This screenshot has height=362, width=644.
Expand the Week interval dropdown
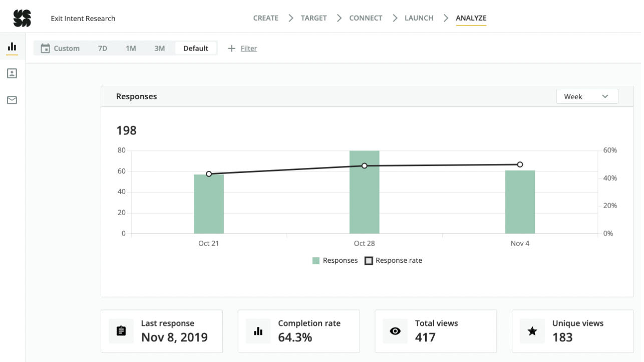(x=587, y=96)
